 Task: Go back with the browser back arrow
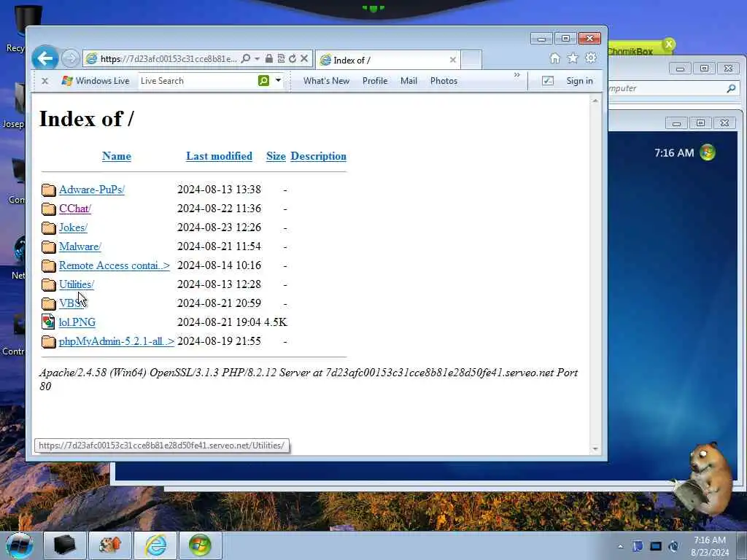45,58
